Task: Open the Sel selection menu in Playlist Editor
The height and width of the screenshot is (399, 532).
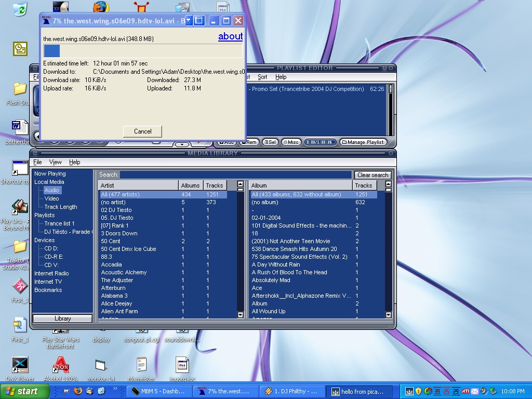Action: click(270, 142)
